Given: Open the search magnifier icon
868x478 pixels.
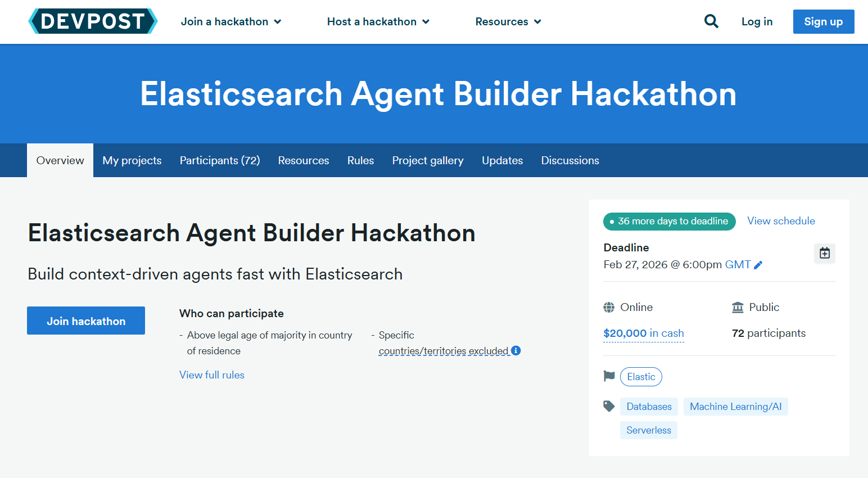Looking at the screenshot, I should (x=711, y=21).
